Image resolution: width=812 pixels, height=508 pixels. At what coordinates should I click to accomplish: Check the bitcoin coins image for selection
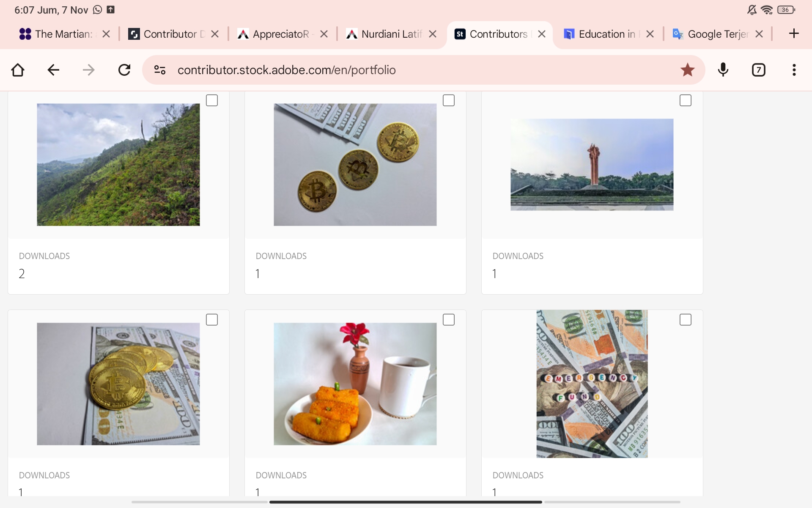[449, 100]
